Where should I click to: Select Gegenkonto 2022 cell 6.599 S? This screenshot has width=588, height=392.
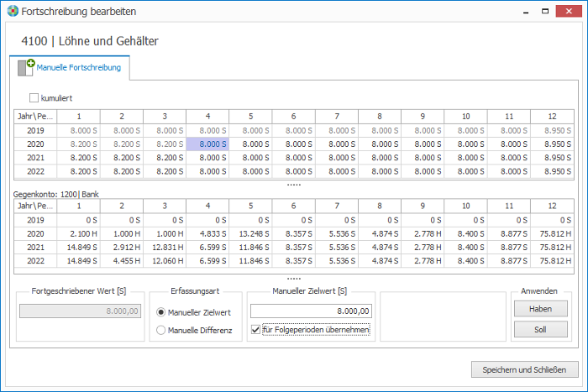click(207, 261)
